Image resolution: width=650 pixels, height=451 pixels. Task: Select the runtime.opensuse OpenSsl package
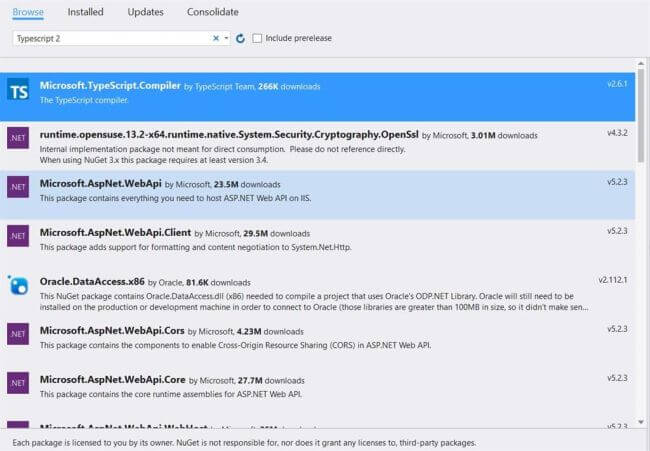(x=318, y=146)
